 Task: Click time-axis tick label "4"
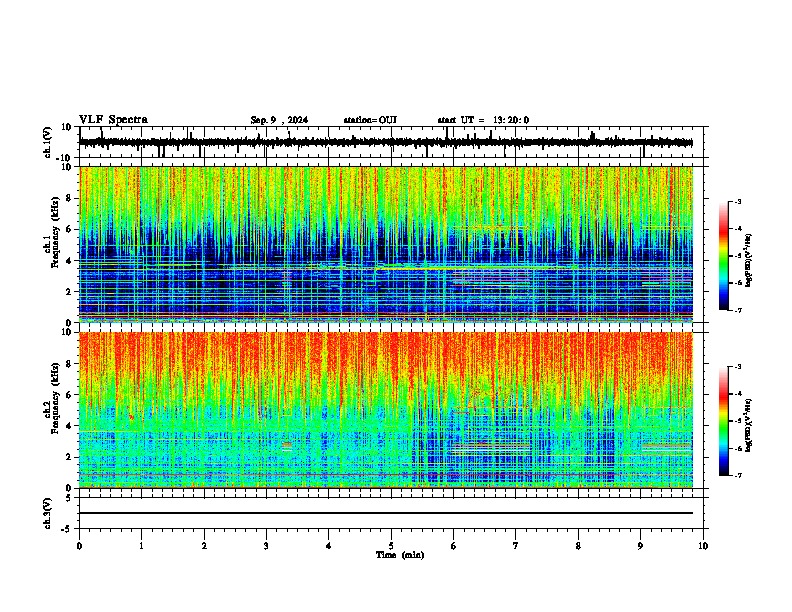(x=329, y=546)
